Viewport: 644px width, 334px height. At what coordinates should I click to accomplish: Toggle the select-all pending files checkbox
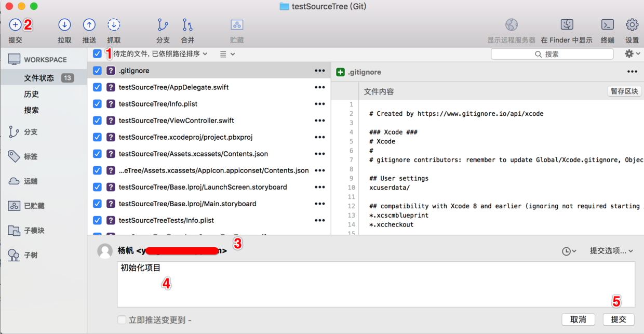(x=97, y=54)
